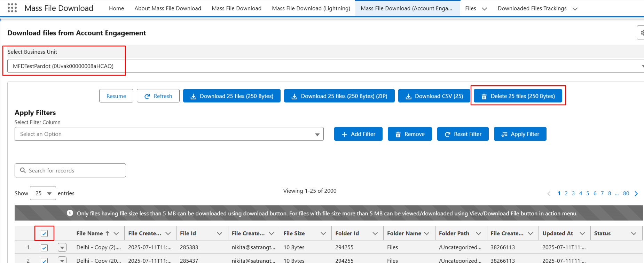This screenshot has width=644, height=263.
Task: Click the File Name sort arrow
Action: click(x=107, y=233)
